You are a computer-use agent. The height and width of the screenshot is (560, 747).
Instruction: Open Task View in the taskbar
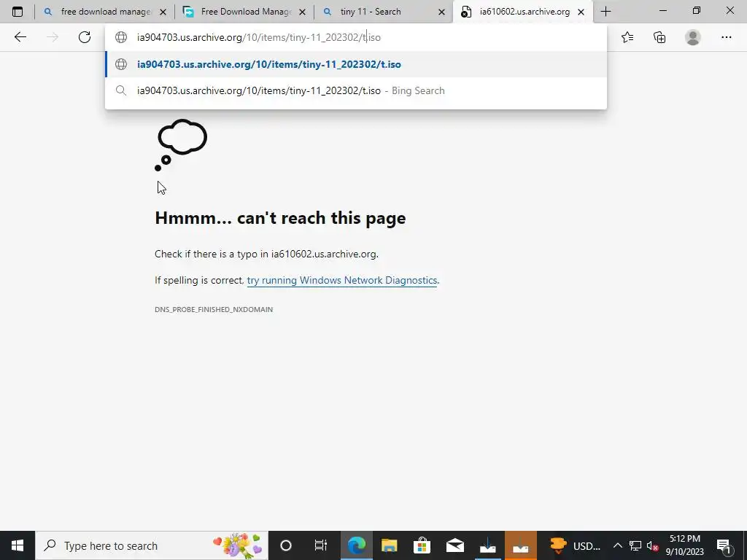click(x=321, y=545)
